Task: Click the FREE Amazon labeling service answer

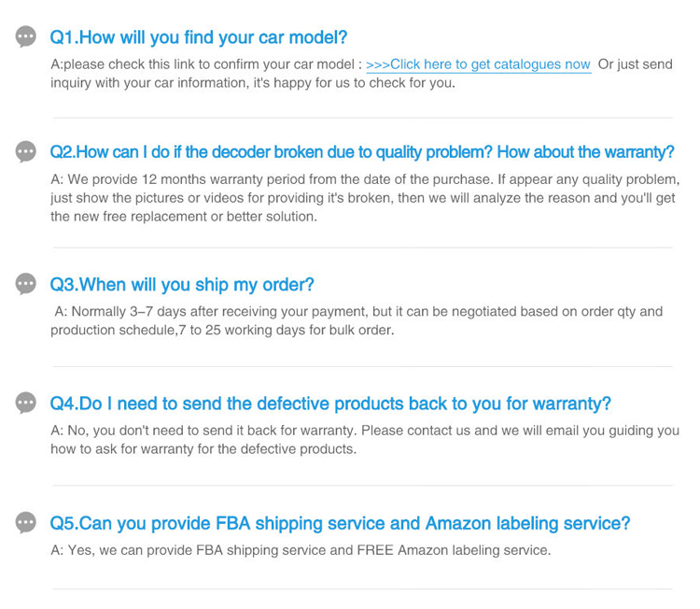Action: pyautogui.click(x=301, y=550)
